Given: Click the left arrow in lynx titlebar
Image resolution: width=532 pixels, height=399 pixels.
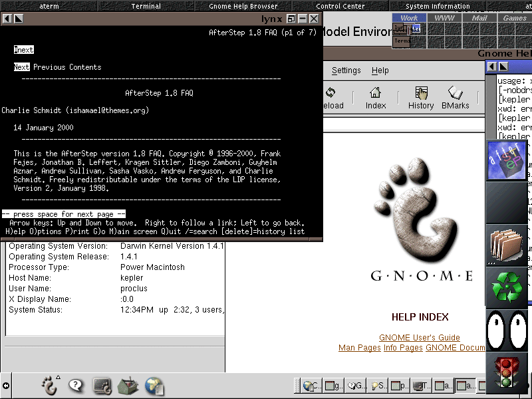Looking at the screenshot, I should click(7, 19).
